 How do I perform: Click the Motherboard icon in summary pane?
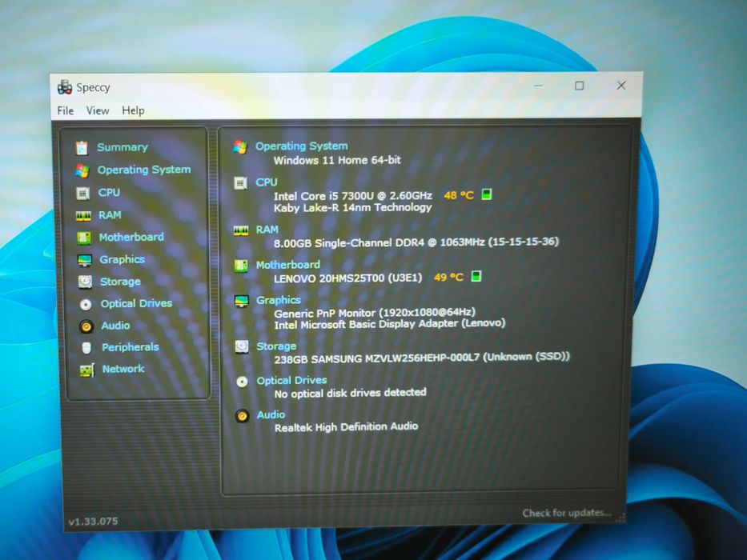coord(241,266)
